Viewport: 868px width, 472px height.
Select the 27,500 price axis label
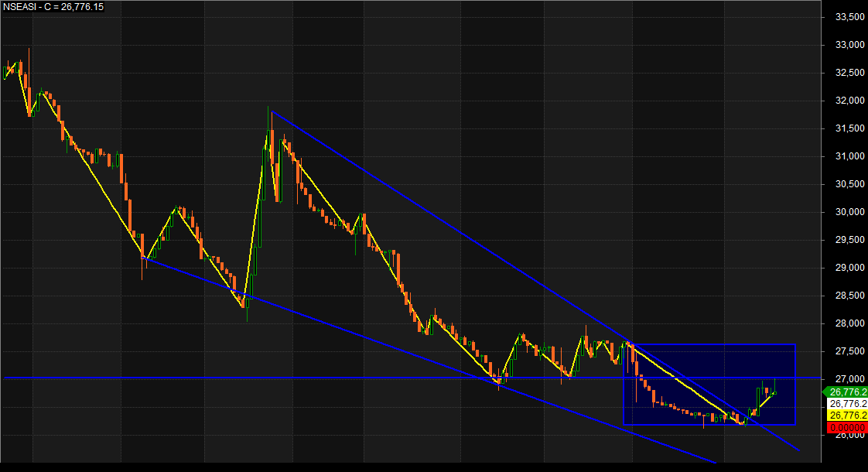point(849,351)
